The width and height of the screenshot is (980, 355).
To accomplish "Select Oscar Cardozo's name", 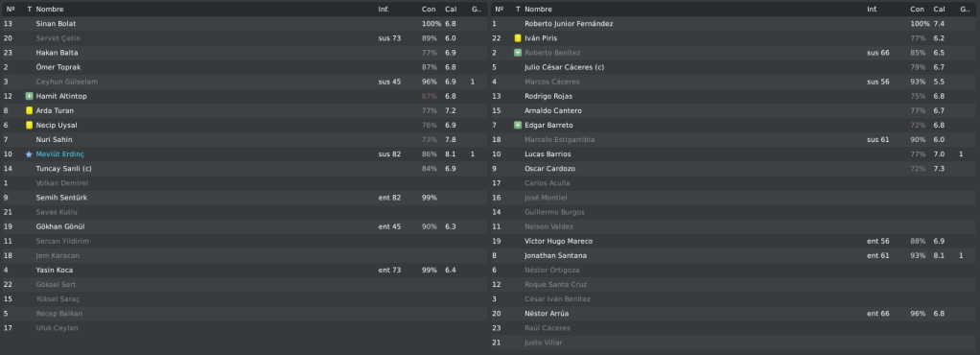I will coord(550,169).
